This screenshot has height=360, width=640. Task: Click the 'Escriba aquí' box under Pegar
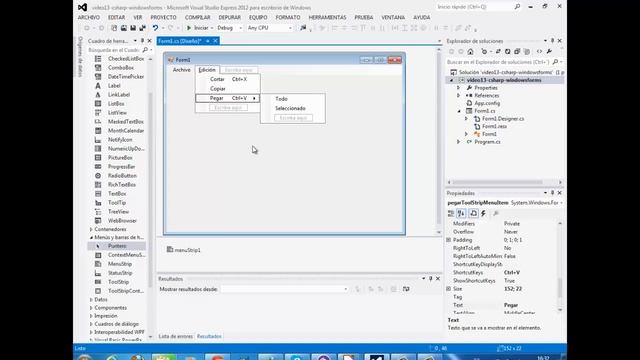[228, 108]
